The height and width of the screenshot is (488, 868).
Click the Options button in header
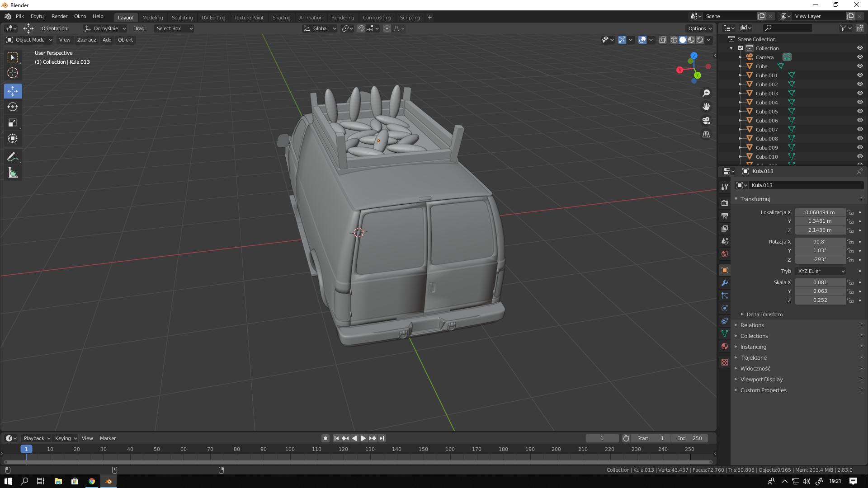(x=699, y=28)
